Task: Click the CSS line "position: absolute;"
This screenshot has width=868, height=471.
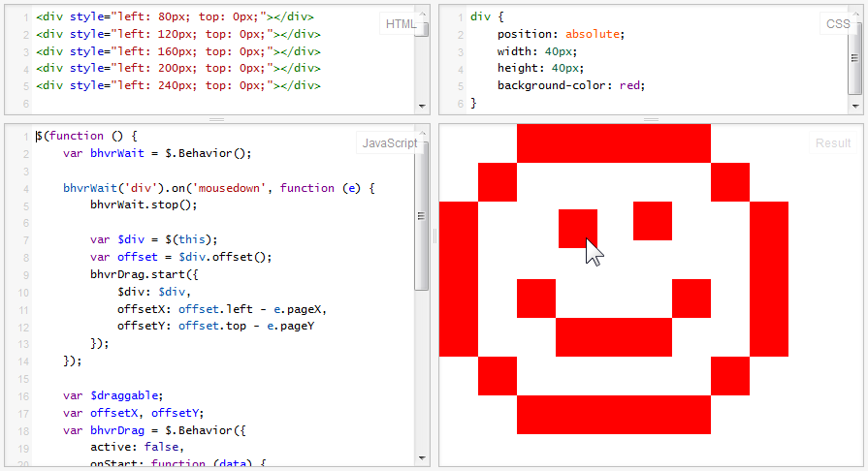Action: tap(561, 34)
